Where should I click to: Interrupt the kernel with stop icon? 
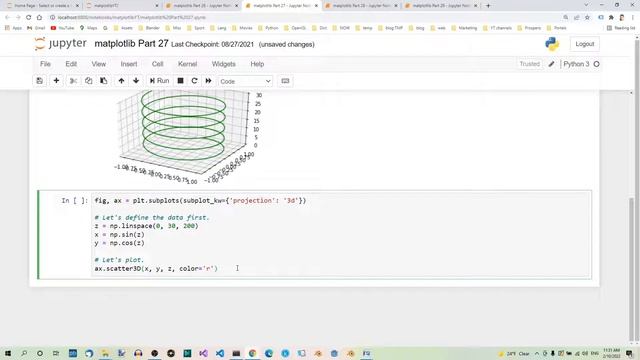click(x=180, y=81)
